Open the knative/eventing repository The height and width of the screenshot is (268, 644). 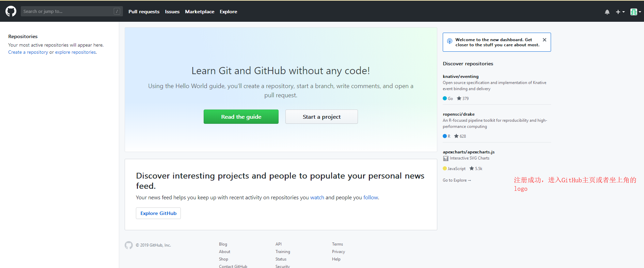tap(460, 77)
